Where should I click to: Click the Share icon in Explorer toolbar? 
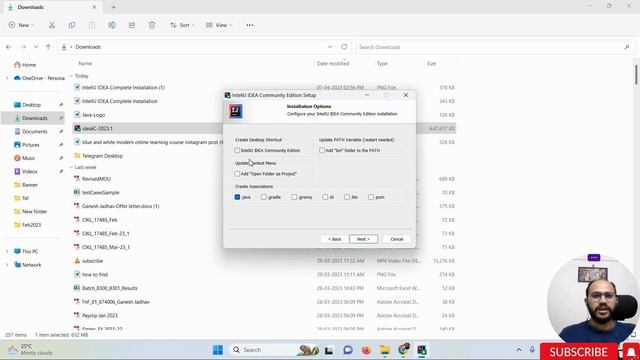132,25
